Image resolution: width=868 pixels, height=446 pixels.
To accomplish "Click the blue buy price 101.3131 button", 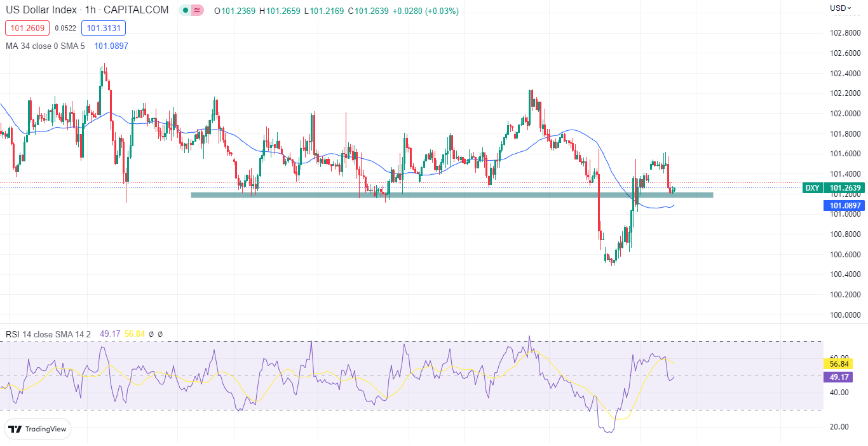I will click(x=104, y=28).
